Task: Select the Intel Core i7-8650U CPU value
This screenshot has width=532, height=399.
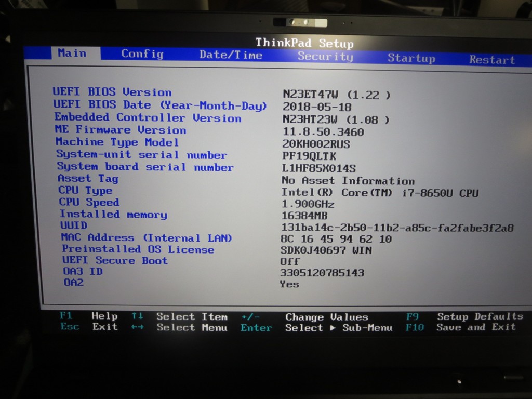Action: click(x=380, y=193)
